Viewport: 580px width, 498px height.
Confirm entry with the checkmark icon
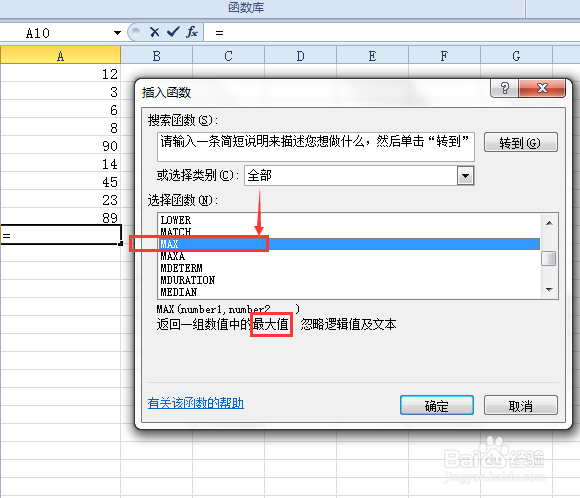point(173,32)
